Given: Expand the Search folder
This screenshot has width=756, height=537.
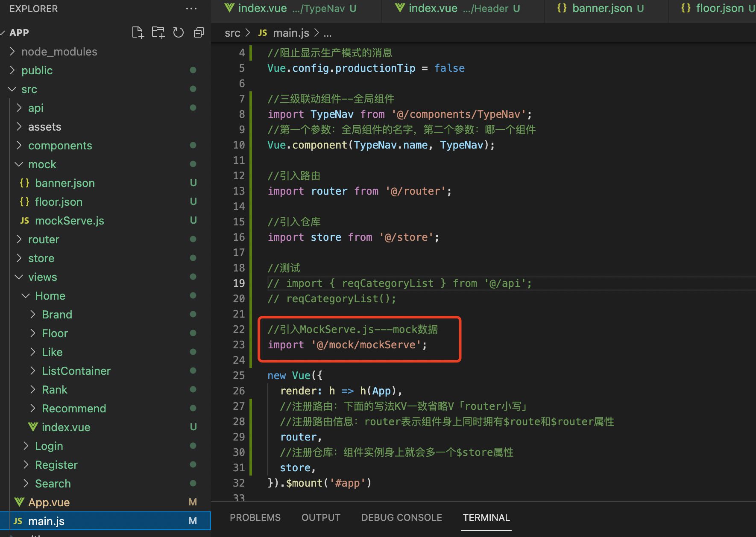Looking at the screenshot, I should click(26, 484).
